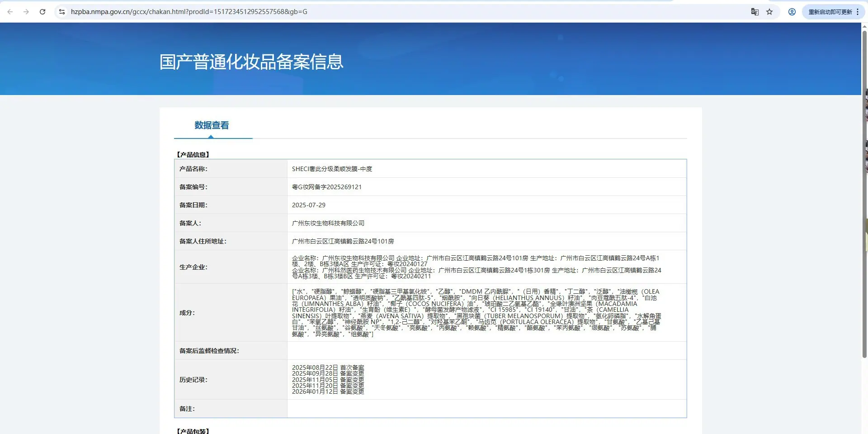This screenshot has width=868, height=434.
Task: Open site information icon in address bar
Action: [62, 12]
